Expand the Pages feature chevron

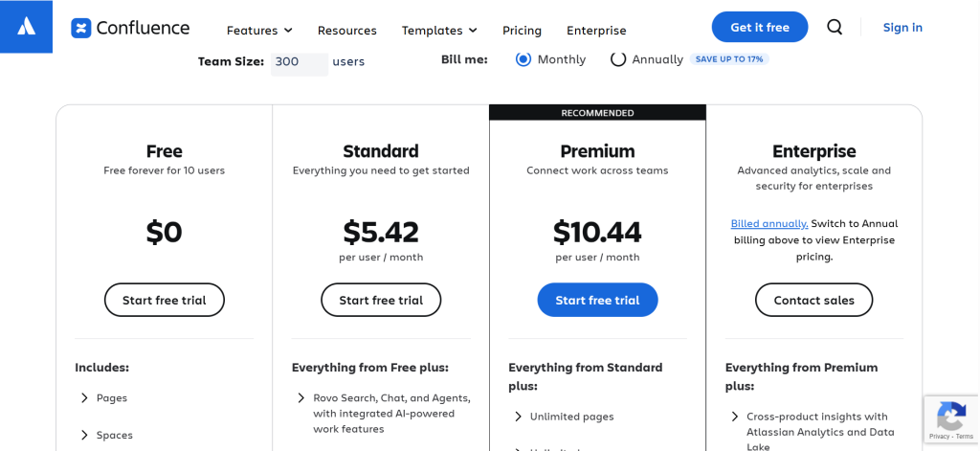click(84, 397)
